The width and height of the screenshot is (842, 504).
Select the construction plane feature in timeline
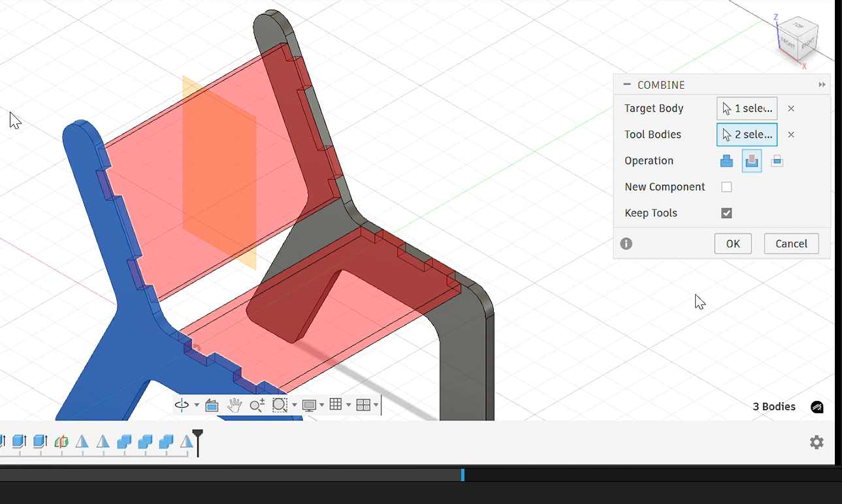tap(61, 442)
